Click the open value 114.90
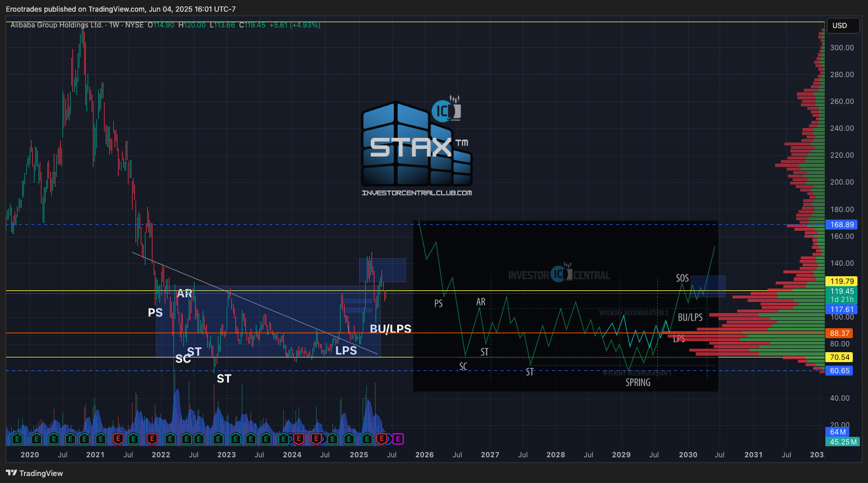 click(x=164, y=25)
